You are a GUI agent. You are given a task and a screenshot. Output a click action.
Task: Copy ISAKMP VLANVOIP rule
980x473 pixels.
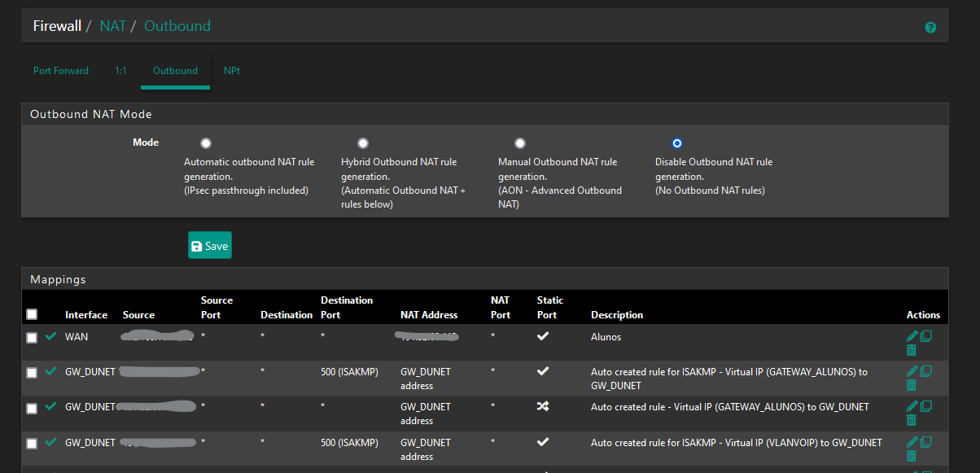[926, 442]
